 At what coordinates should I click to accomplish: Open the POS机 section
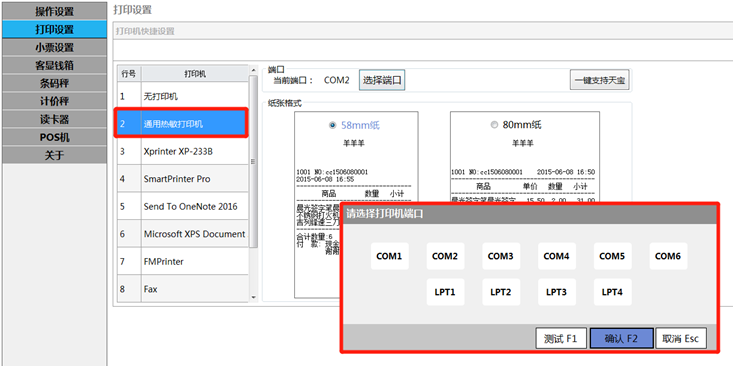pyautogui.click(x=54, y=137)
